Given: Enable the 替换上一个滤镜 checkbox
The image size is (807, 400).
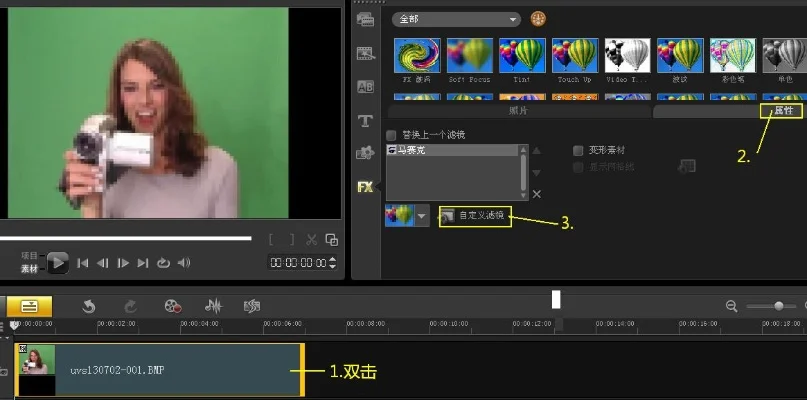Looking at the screenshot, I should [391, 135].
